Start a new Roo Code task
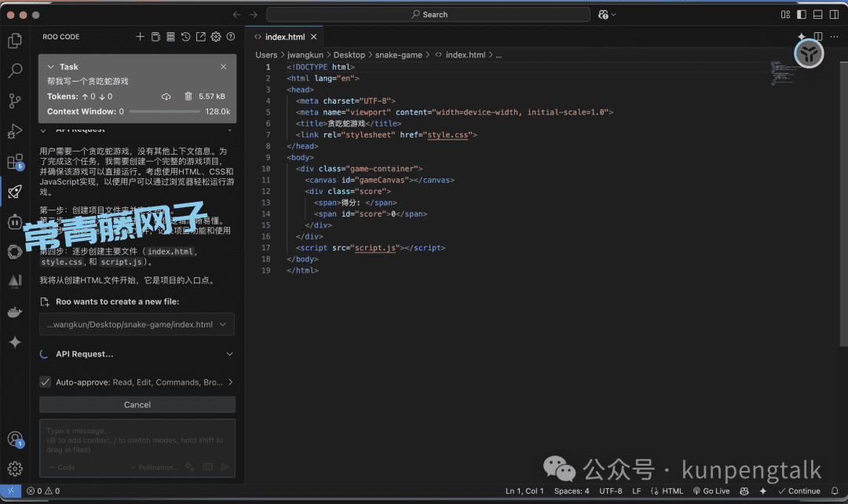Image resolution: width=848 pixels, height=504 pixels. coord(141,36)
